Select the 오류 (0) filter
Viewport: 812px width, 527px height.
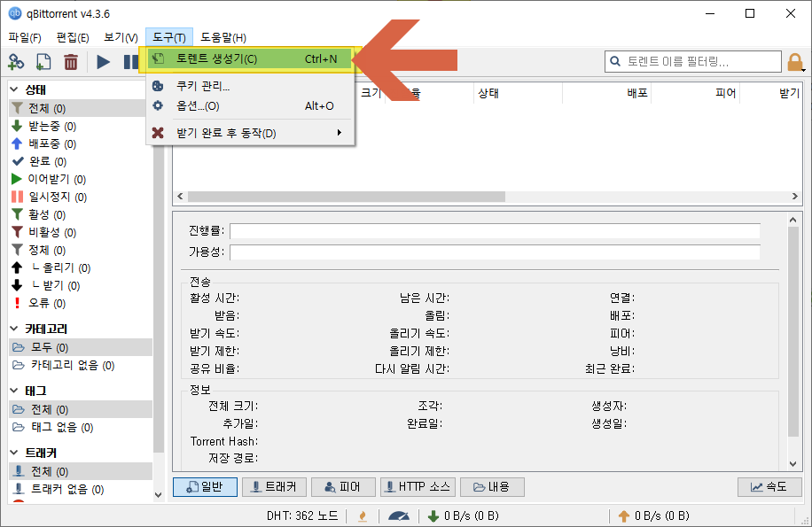point(81,303)
